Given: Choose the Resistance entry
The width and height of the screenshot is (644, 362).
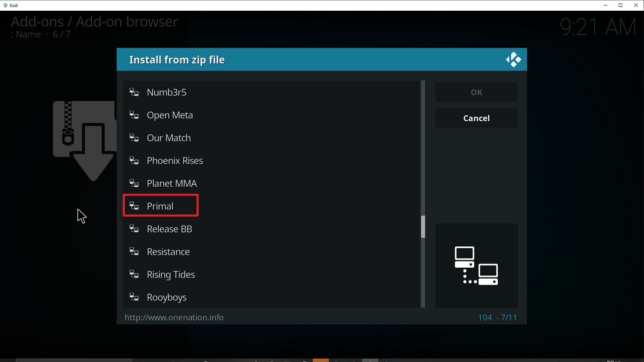Looking at the screenshot, I should 272,252.
